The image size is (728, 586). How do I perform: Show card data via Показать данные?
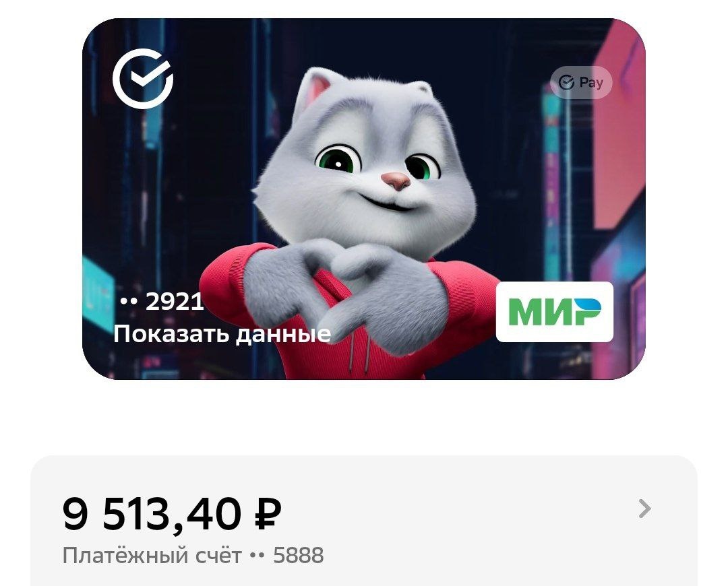[222, 333]
